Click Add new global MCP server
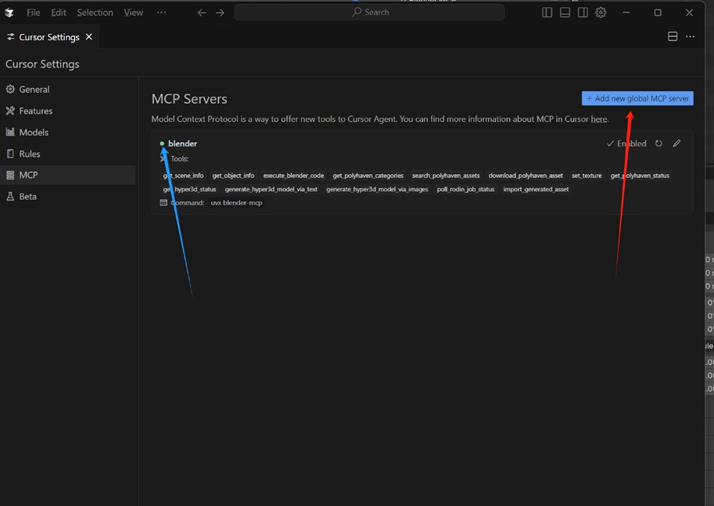The image size is (714, 506). tap(637, 98)
